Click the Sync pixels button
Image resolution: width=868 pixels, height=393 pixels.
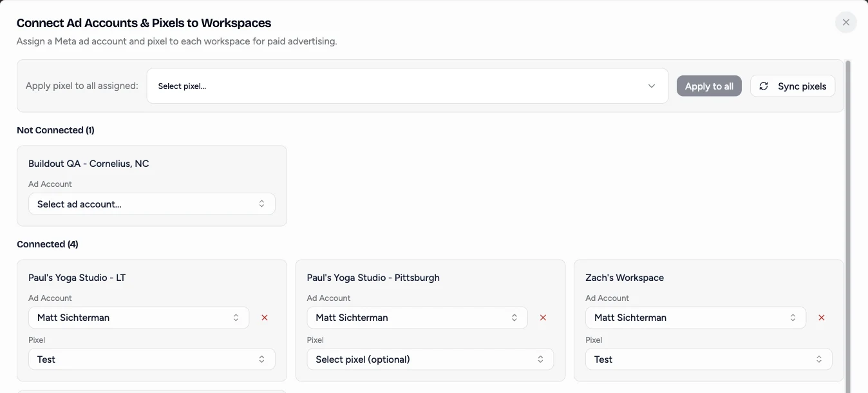(793, 86)
